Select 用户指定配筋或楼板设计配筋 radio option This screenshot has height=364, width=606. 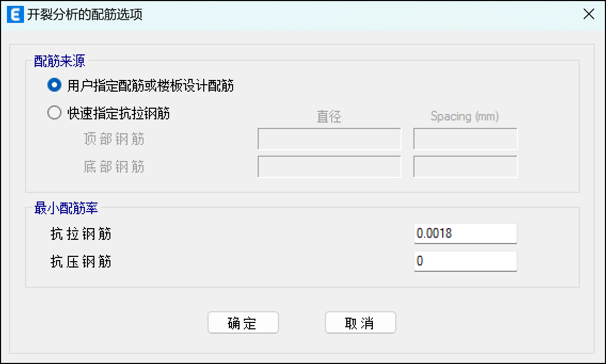(x=54, y=85)
